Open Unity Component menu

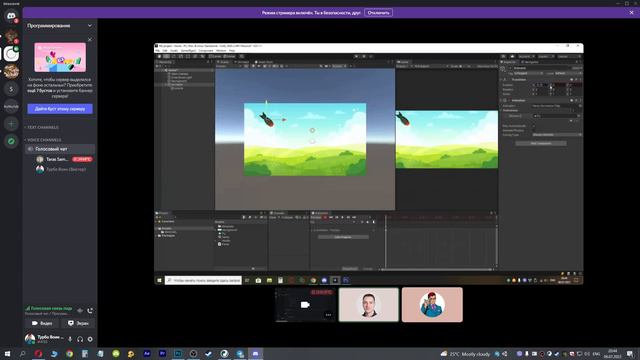click(x=206, y=51)
